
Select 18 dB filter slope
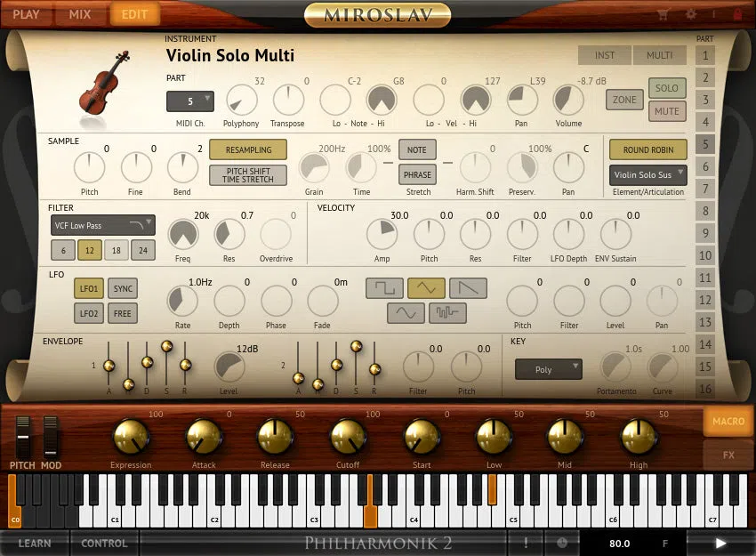click(117, 250)
